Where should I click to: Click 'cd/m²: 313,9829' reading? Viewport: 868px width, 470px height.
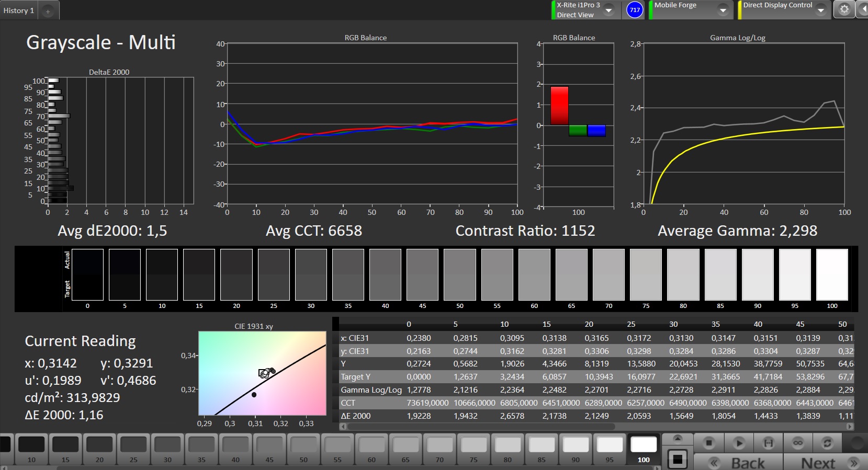[72, 398]
